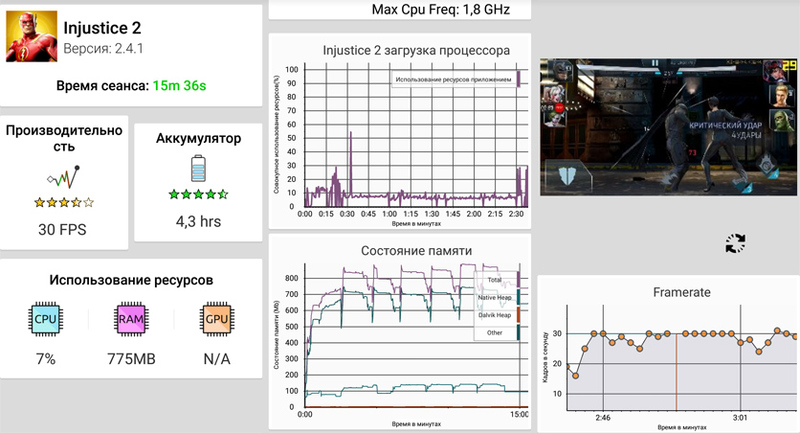Image resolution: width=800 pixels, height=433 pixels.
Task: Click the Dalvik Heap legend color swatch
Action: [x=518, y=315]
